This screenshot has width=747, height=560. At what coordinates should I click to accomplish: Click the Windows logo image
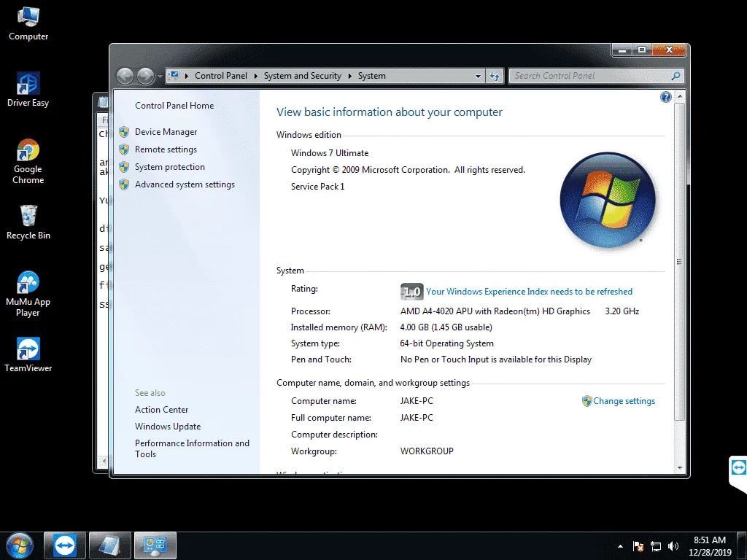[608, 200]
